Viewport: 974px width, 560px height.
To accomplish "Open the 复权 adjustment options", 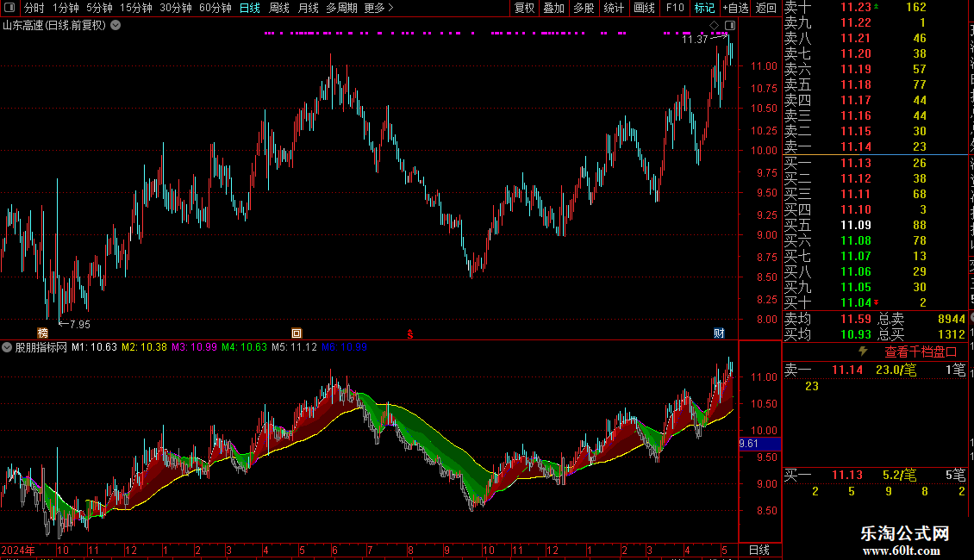I will pyautogui.click(x=524, y=8).
